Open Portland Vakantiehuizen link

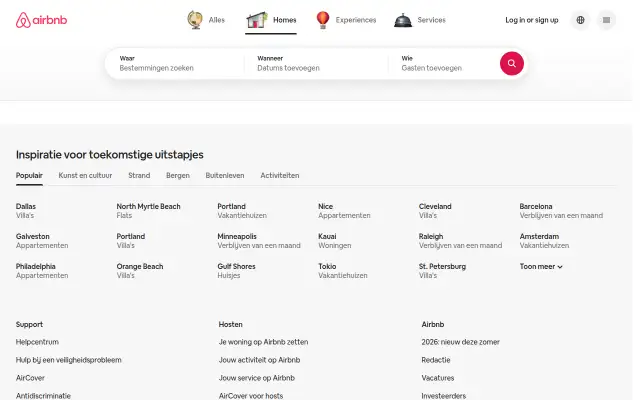[x=242, y=211]
